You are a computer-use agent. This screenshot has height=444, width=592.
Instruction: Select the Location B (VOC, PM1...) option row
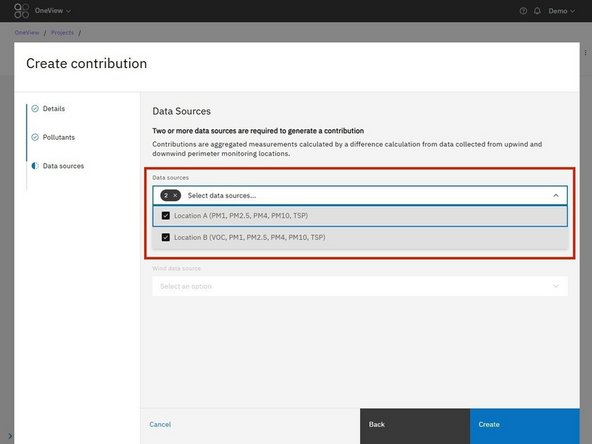[360, 237]
